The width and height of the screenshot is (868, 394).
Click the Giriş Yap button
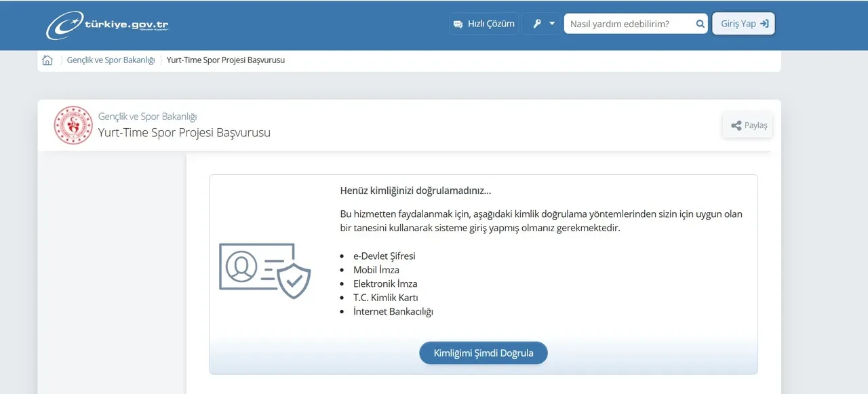pyautogui.click(x=743, y=23)
